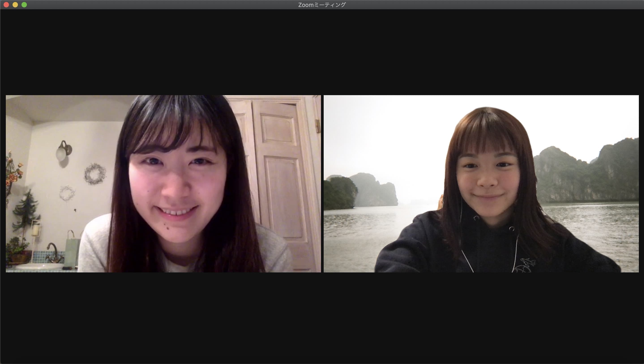This screenshot has height=364, width=644.
Task: Click the smaller wreath on the wall
Action: [67, 193]
